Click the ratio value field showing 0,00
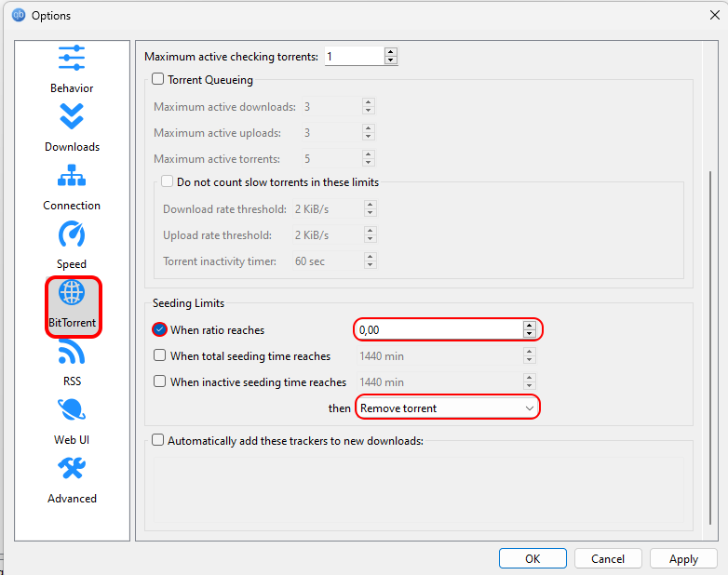 (438, 330)
